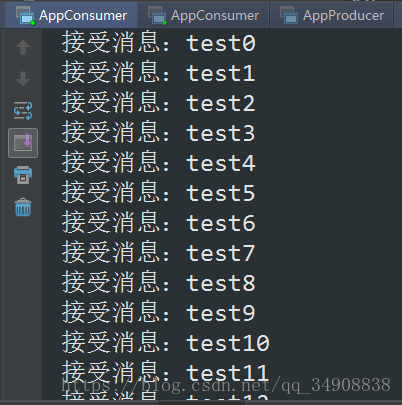402x405 pixels.
Task: Click the console line ending with test5
Action: pyautogui.click(x=159, y=193)
